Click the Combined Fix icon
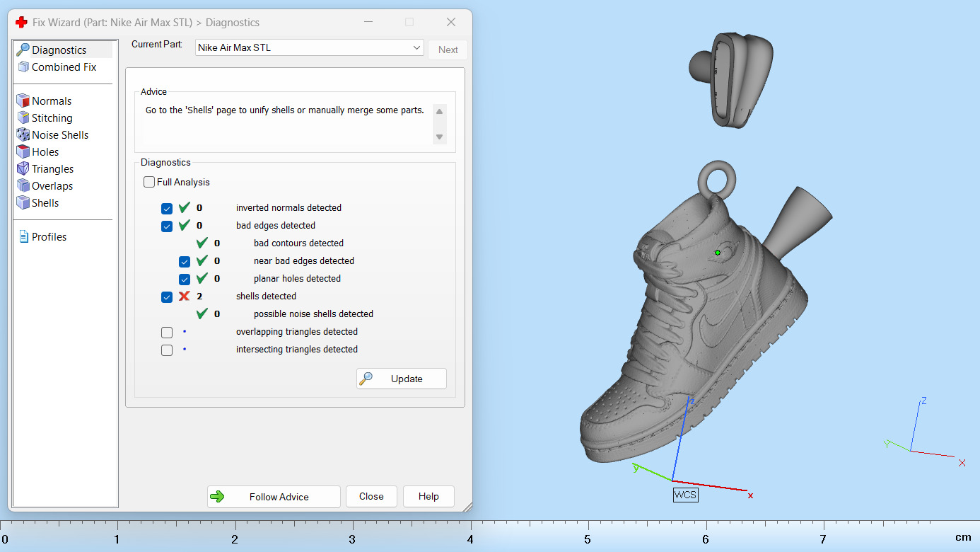Image resolution: width=980 pixels, height=552 pixels. [23, 67]
